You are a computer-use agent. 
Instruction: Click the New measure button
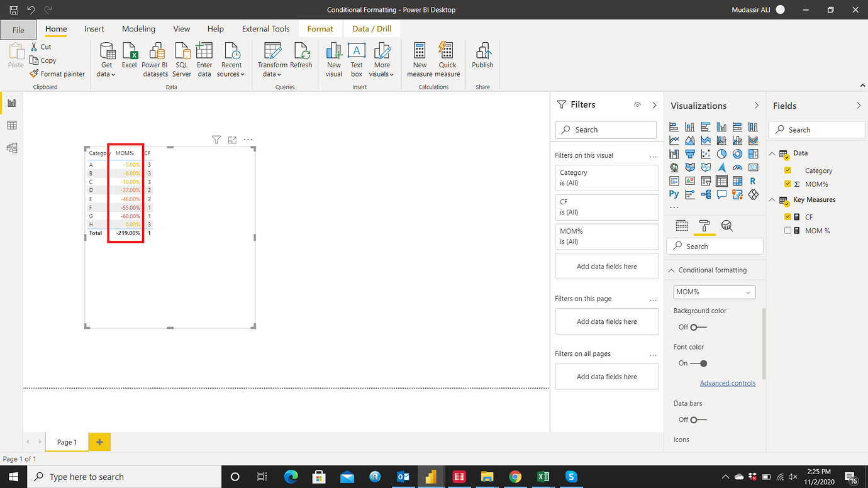[419, 60]
